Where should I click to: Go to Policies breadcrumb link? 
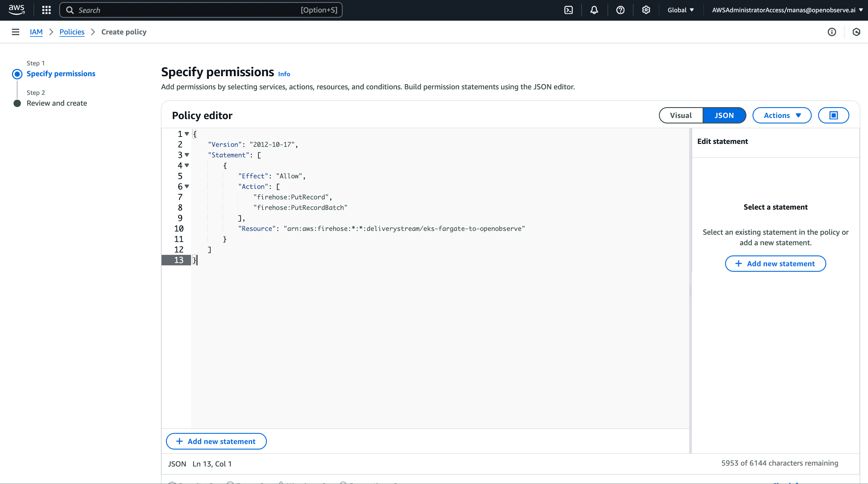[x=72, y=32]
